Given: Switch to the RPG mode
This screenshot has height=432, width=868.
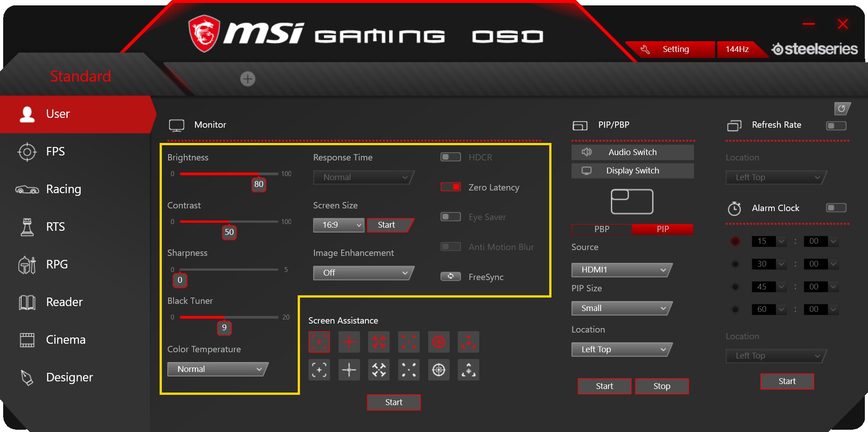Looking at the screenshot, I should [75, 264].
